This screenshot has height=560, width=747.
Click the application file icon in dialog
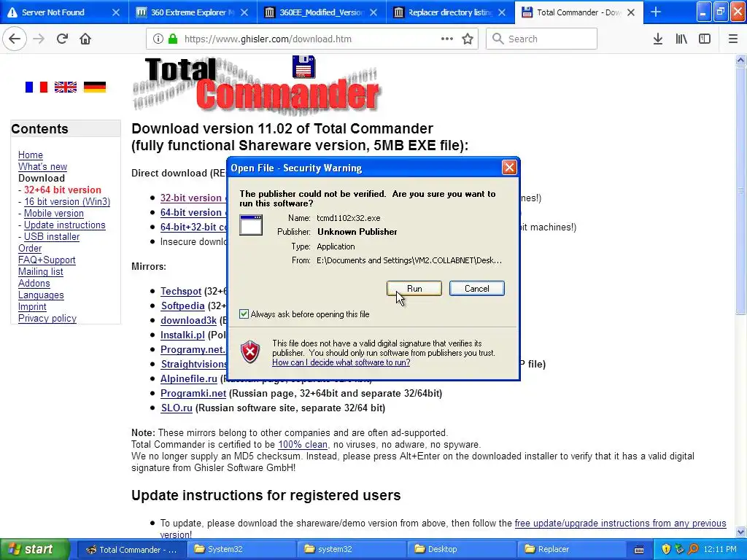251,225
